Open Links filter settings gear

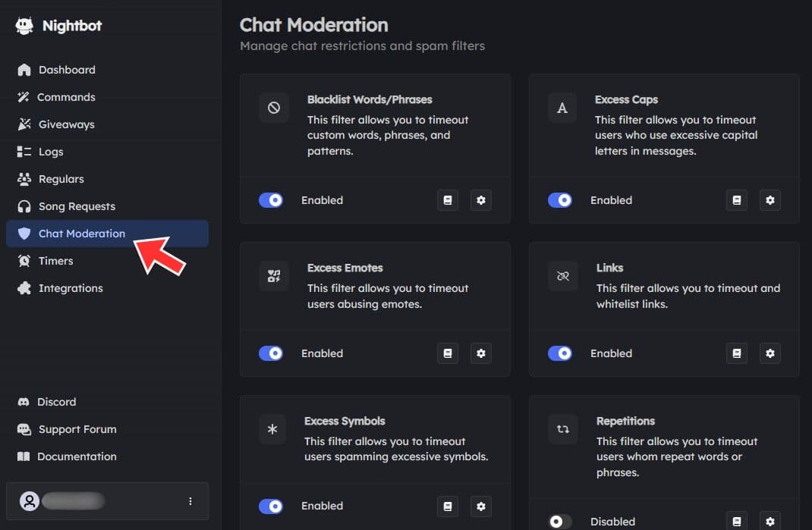[770, 353]
